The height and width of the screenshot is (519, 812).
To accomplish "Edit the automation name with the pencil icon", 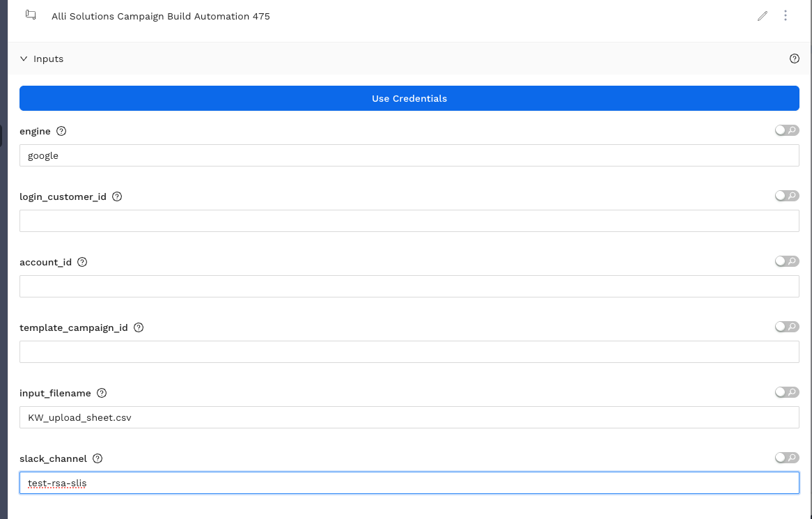I will point(762,15).
